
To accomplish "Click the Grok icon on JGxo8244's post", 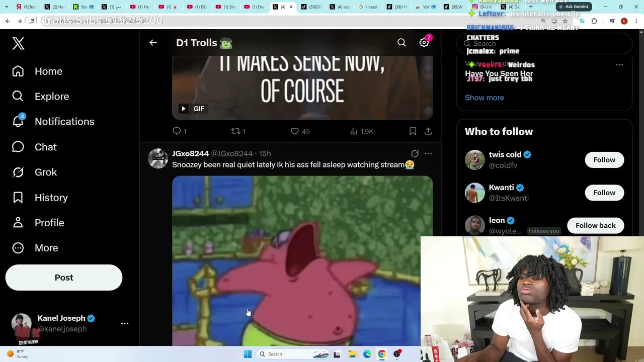I will pyautogui.click(x=415, y=153).
